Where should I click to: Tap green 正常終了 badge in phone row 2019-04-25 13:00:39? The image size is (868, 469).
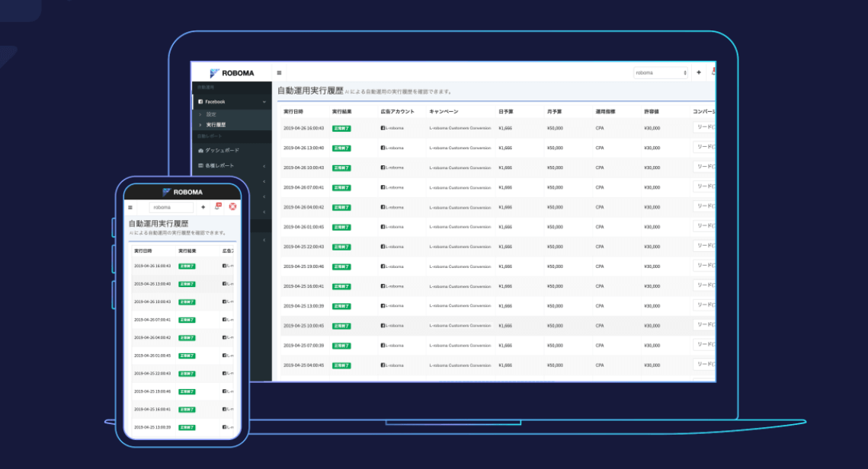click(x=187, y=428)
